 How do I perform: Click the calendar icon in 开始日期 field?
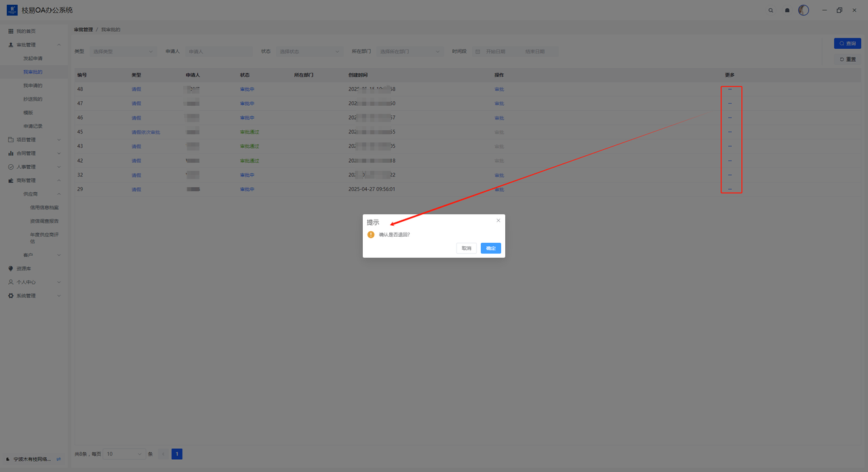tap(478, 52)
